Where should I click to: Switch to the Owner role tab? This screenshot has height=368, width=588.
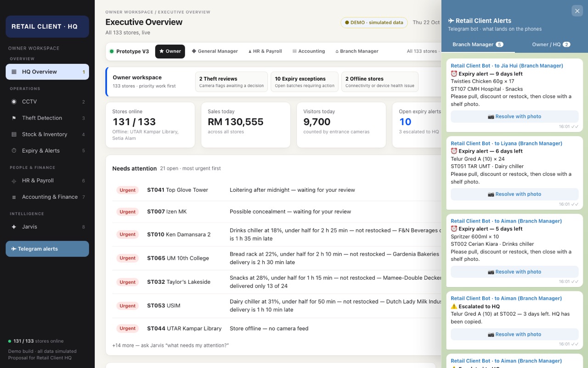point(170,52)
